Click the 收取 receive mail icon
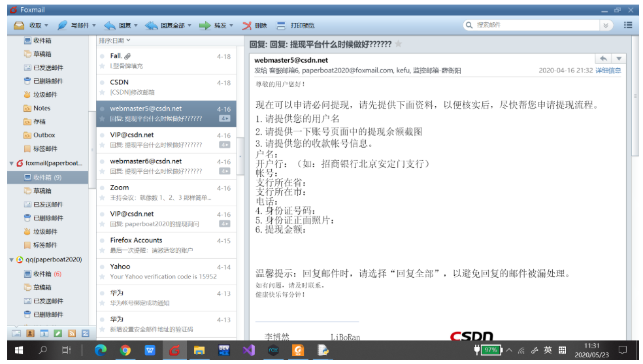This screenshot has height=364, width=643. tap(19, 25)
